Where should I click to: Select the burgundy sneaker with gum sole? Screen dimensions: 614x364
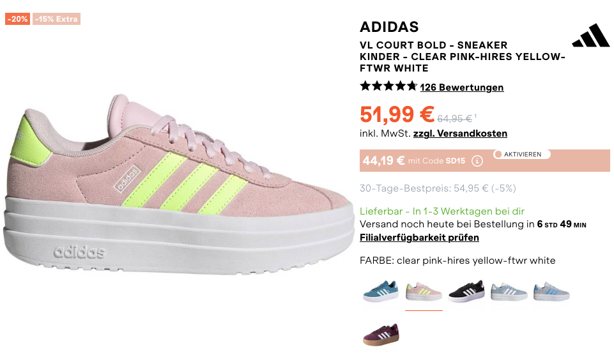381,335
